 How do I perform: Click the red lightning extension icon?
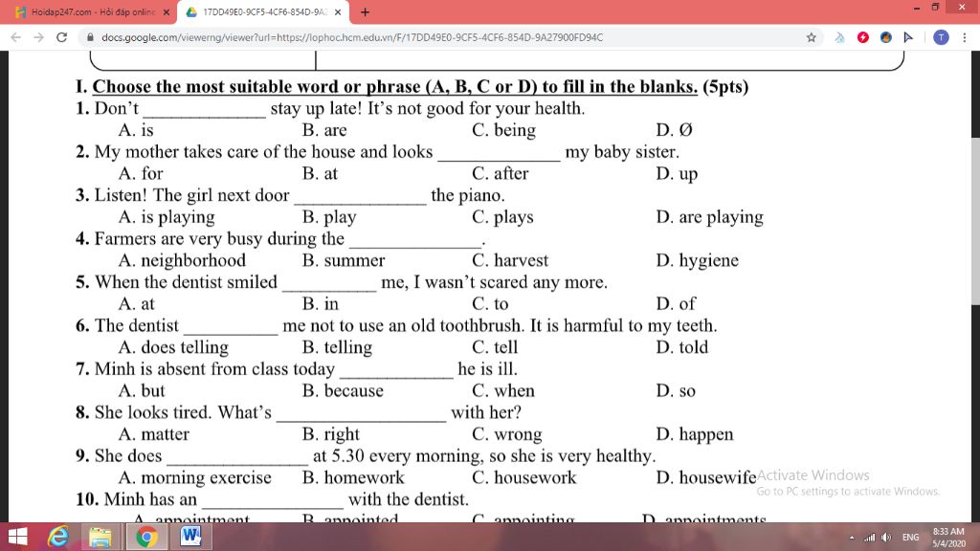863,37
